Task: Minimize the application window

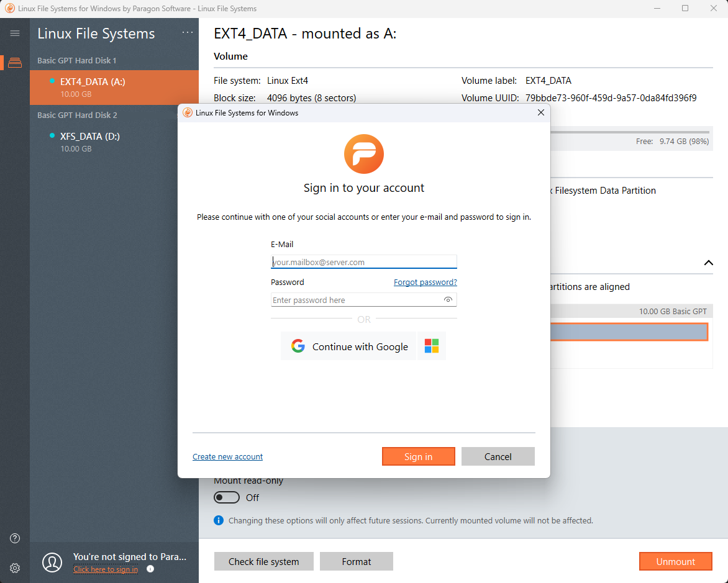Action: point(657,8)
